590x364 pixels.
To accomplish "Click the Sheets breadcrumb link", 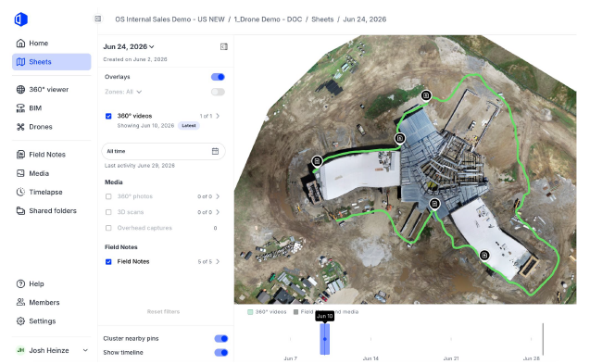I will pyautogui.click(x=322, y=19).
